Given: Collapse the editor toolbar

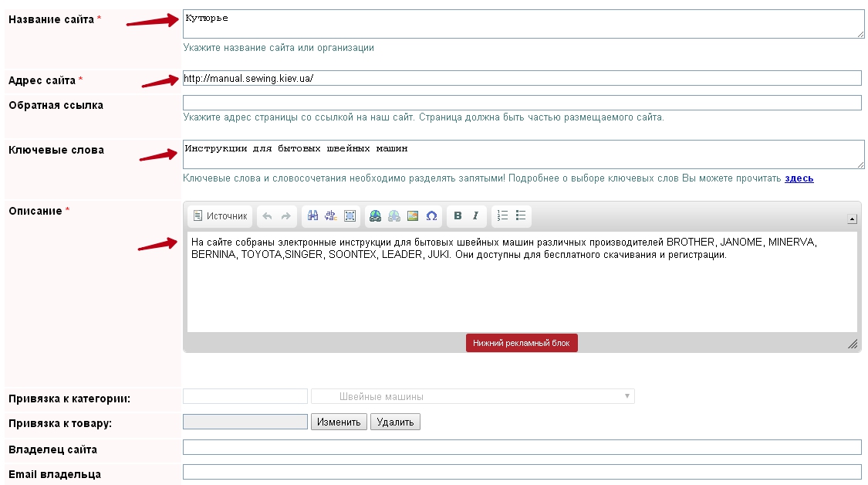Looking at the screenshot, I should (x=852, y=219).
